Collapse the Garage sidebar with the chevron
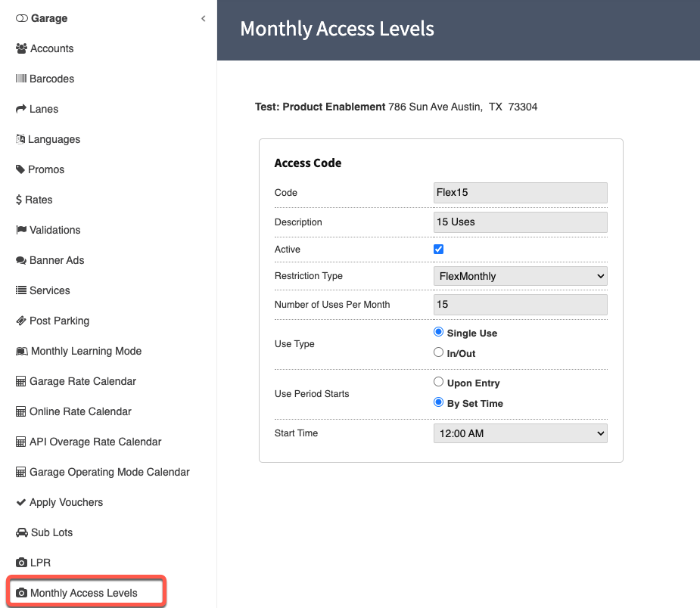 click(203, 19)
